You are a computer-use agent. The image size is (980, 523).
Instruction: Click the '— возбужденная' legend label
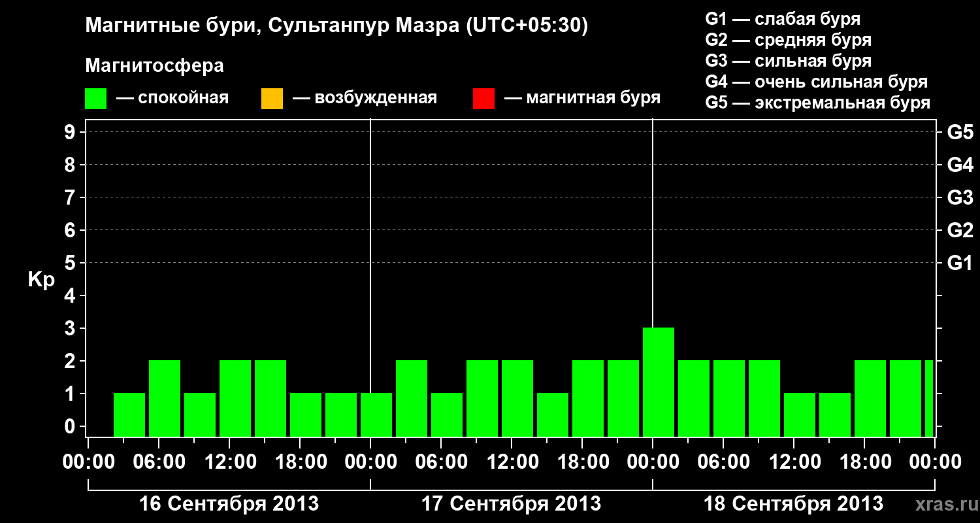click(365, 98)
